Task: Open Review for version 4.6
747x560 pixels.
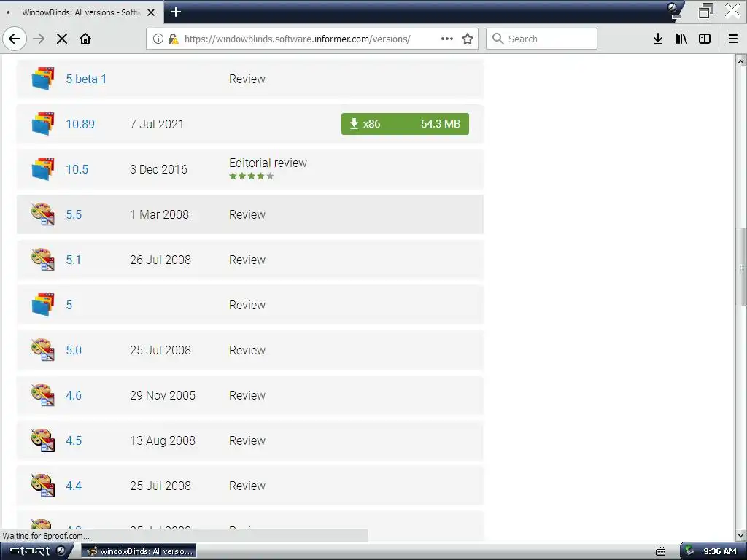Action: pyautogui.click(x=247, y=396)
